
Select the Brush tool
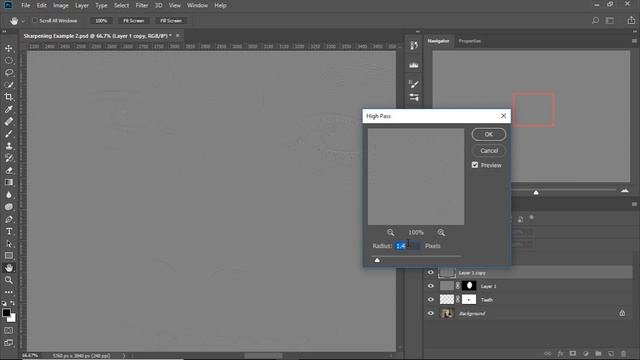[x=9, y=134]
